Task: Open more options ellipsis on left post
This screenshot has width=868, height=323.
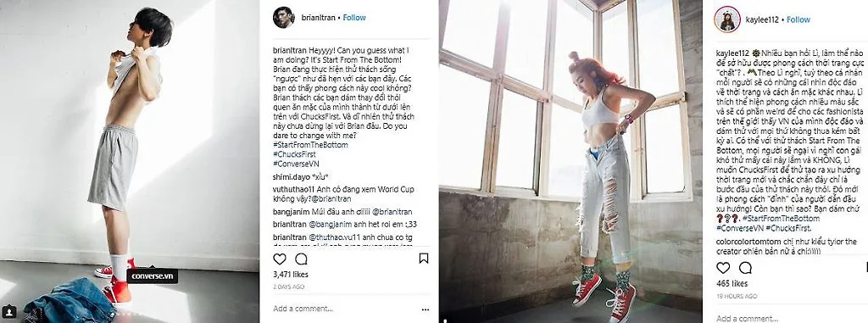Action: pyautogui.click(x=426, y=309)
